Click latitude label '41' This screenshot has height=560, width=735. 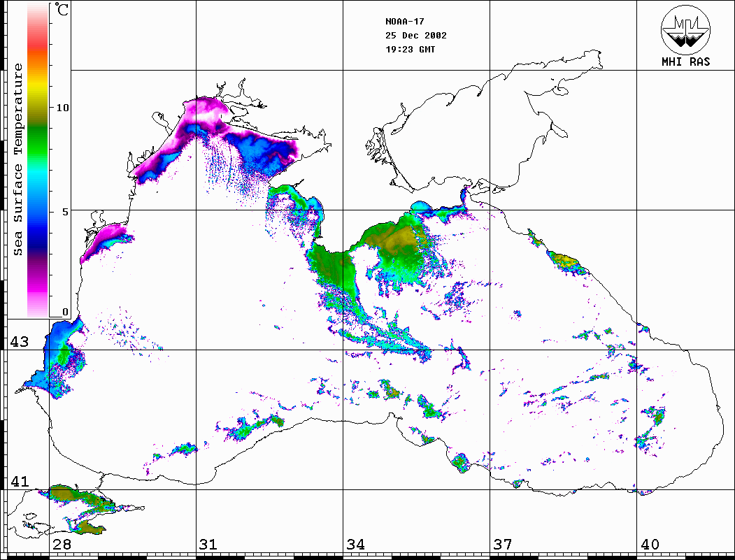click(x=20, y=481)
